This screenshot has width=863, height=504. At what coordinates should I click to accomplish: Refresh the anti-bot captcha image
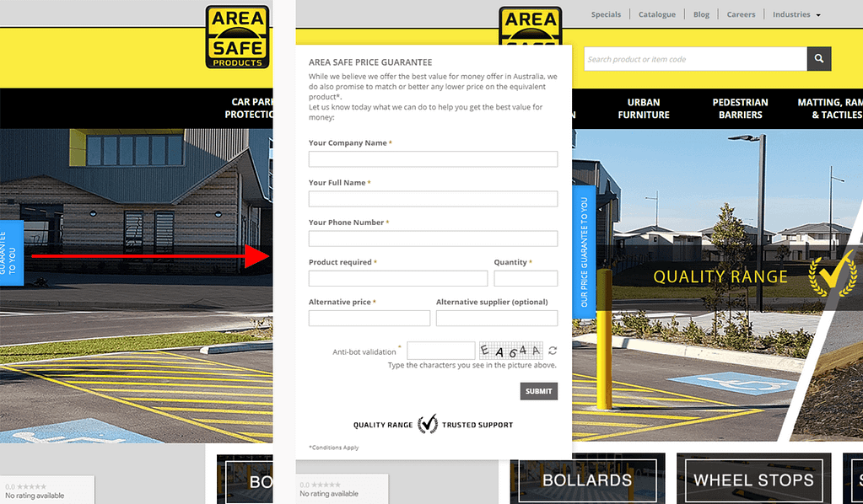click(x=553, y=351)
